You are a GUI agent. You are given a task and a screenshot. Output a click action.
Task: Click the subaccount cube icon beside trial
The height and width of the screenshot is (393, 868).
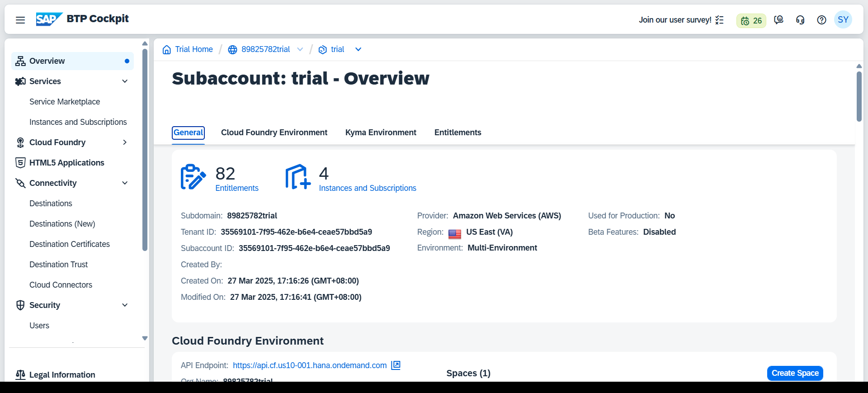323,50
